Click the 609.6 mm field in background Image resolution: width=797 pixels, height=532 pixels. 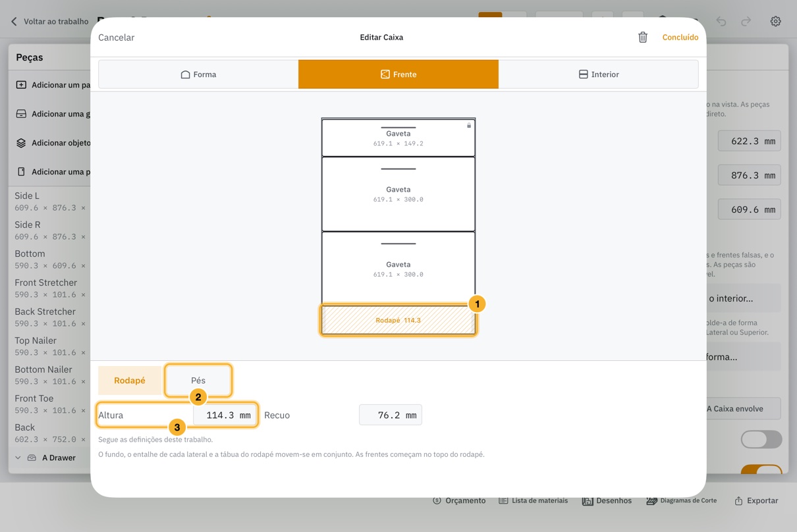coord(750,209)
